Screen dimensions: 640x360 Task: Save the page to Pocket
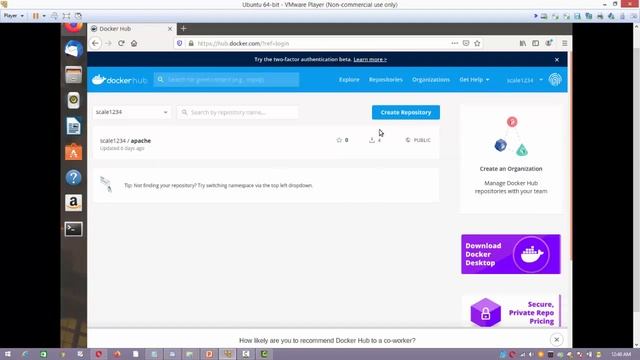tap(466, 43)
